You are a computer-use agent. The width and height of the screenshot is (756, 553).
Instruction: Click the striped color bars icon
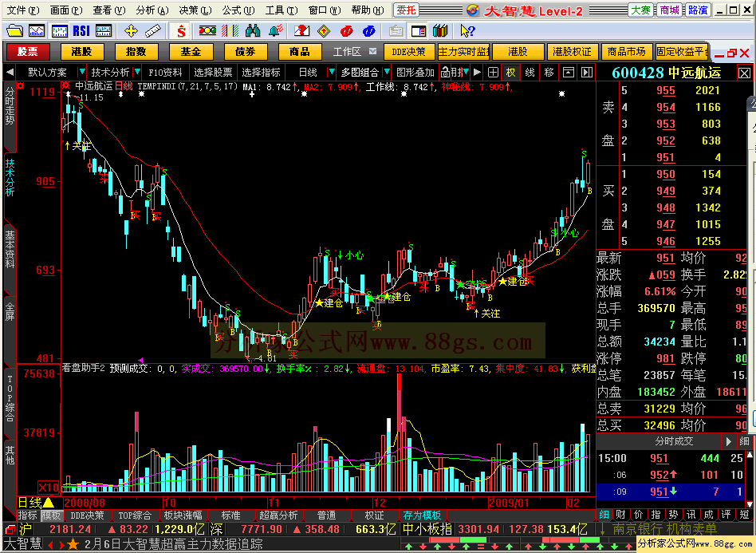tap(230, 31)
